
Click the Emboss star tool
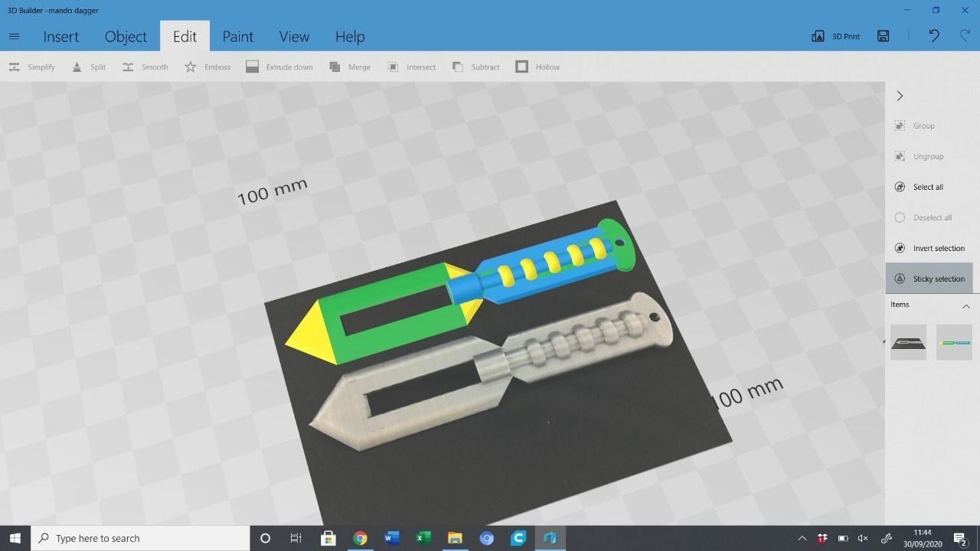pos(207,67)
